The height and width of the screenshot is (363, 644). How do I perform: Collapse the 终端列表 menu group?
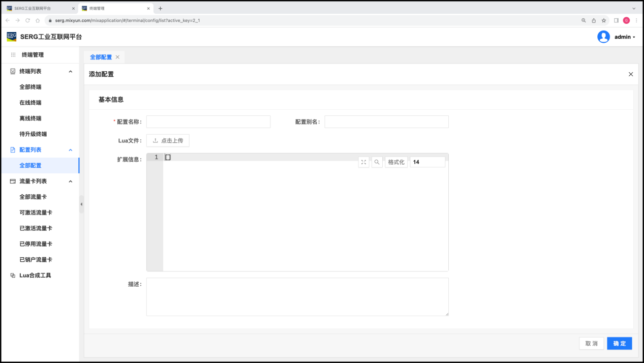coord(71,72)
